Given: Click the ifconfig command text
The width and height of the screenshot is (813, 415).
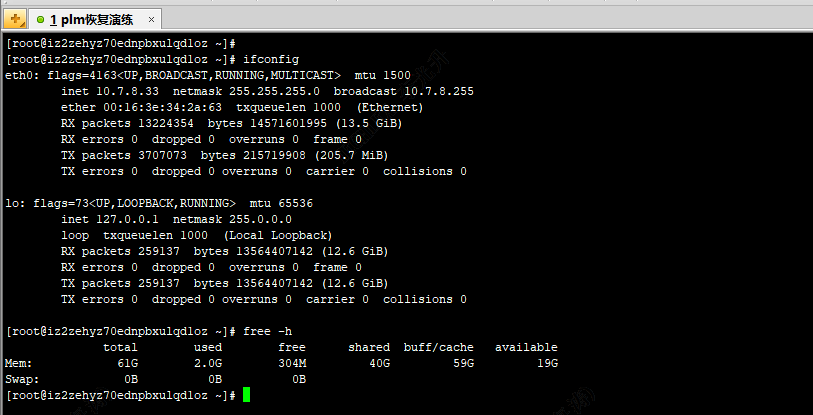Looking at the screenshot, I should pyautogui.click(x=270, y=59).
